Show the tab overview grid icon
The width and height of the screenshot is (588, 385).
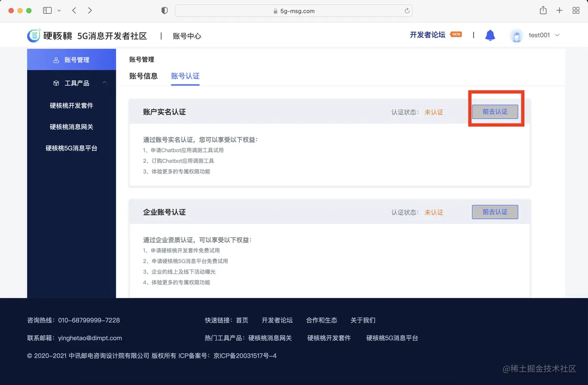coord(576,11)
